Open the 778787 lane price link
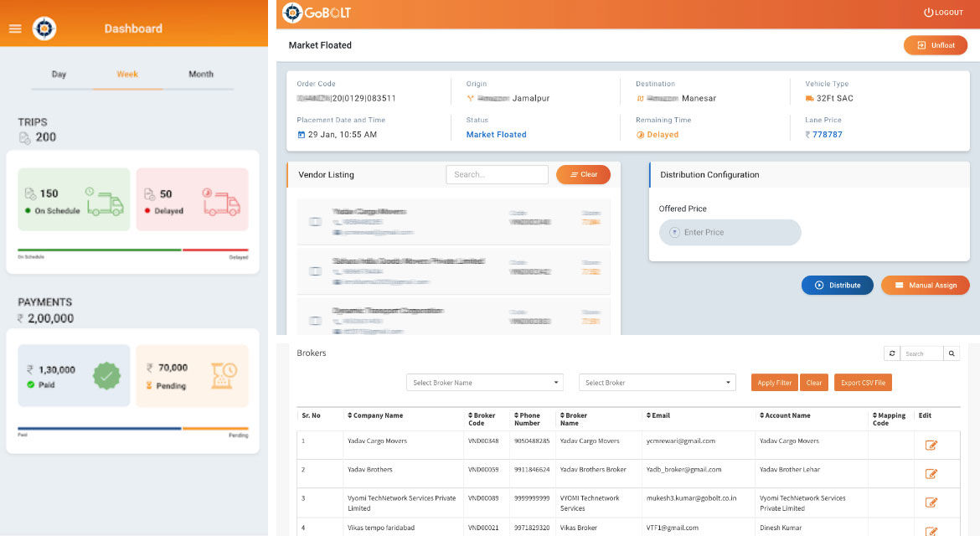Viewport: 980px width, 536px height. tap(828, 135)
